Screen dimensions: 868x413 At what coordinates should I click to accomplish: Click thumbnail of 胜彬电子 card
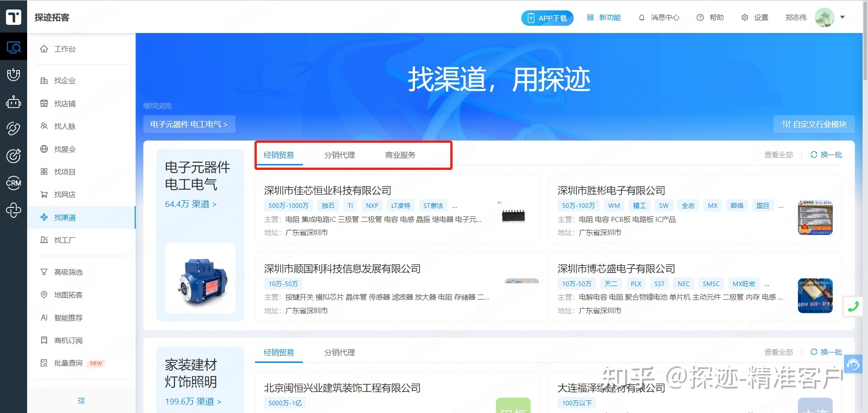tap(815, 218)
